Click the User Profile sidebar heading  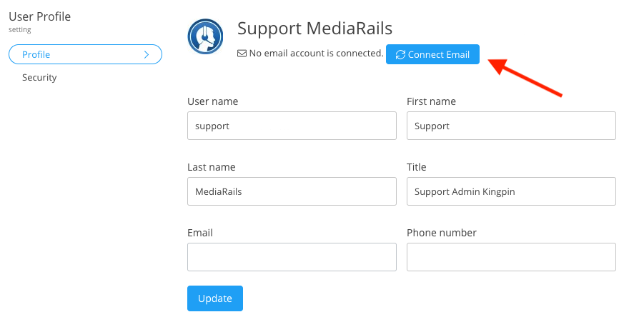39,16
